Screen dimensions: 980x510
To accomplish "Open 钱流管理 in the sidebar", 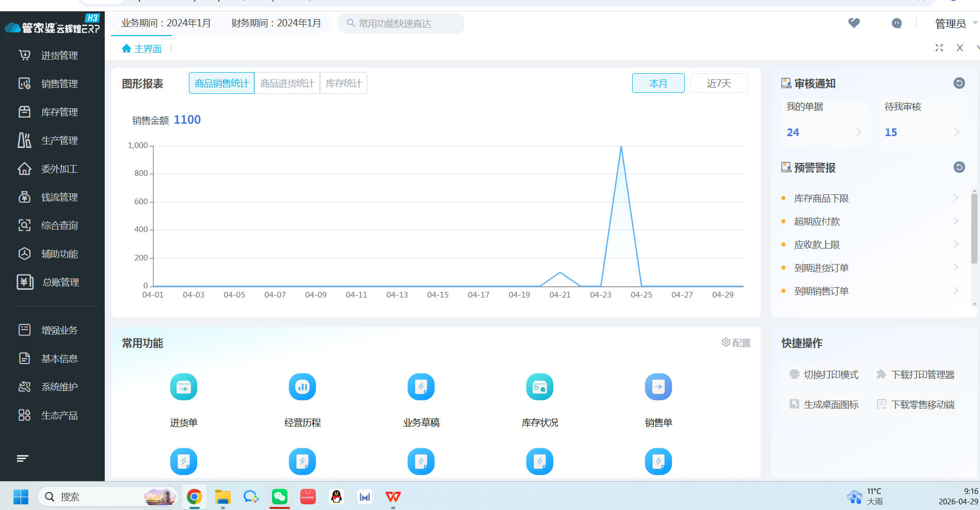I will [x=49, y=197].
